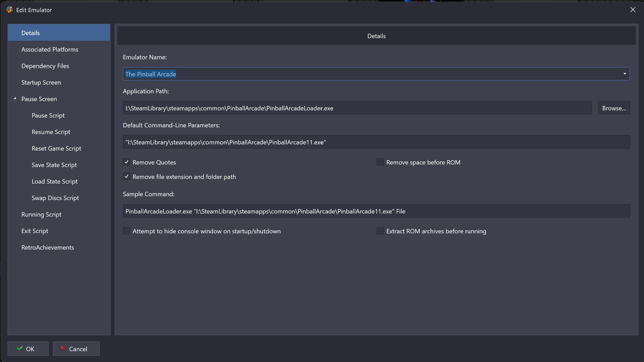Enable Extract ROM archives before running
This screenshot has height=362, width=644.
point(380,231)
